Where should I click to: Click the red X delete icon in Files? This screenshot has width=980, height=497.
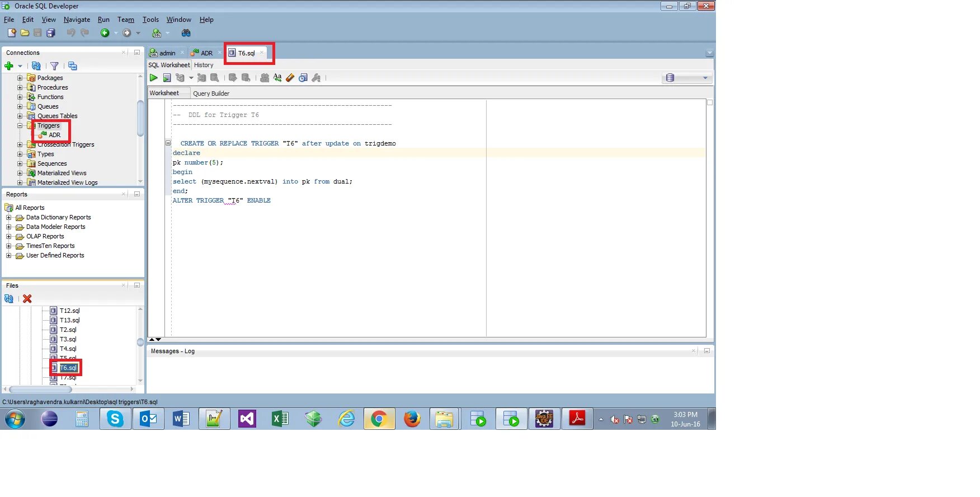[27, 299]
